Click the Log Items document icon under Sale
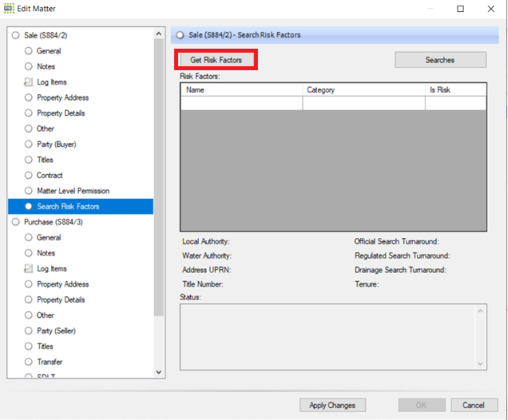Viewport: 508px width, 420px height. tap(29, 82)
